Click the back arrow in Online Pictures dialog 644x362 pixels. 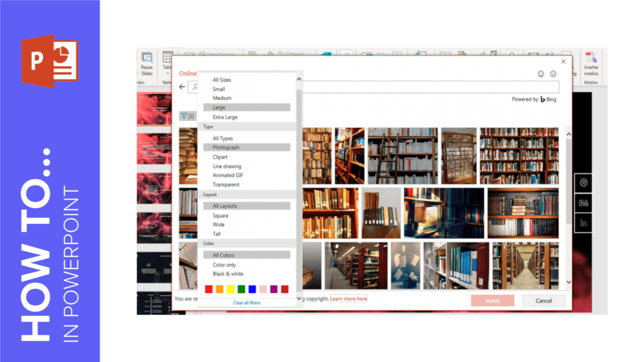pyautogui.click(x=182, y=87)
